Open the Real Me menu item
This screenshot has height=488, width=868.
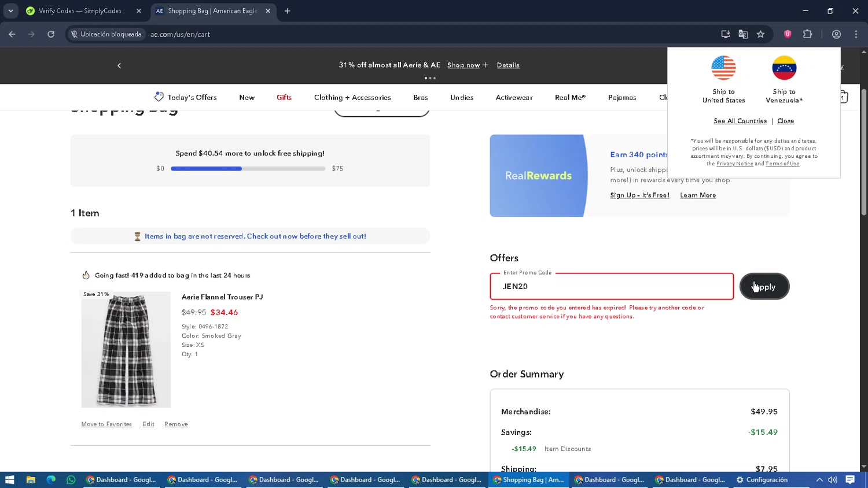[570, 97]
